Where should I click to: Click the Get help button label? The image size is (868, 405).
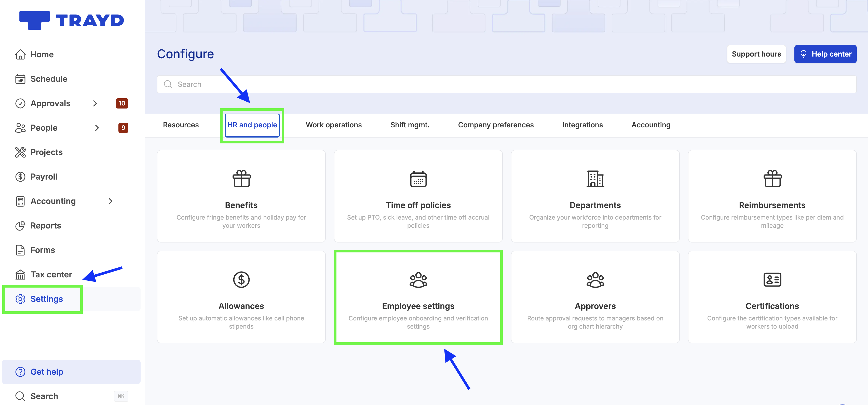click(47, 372)
